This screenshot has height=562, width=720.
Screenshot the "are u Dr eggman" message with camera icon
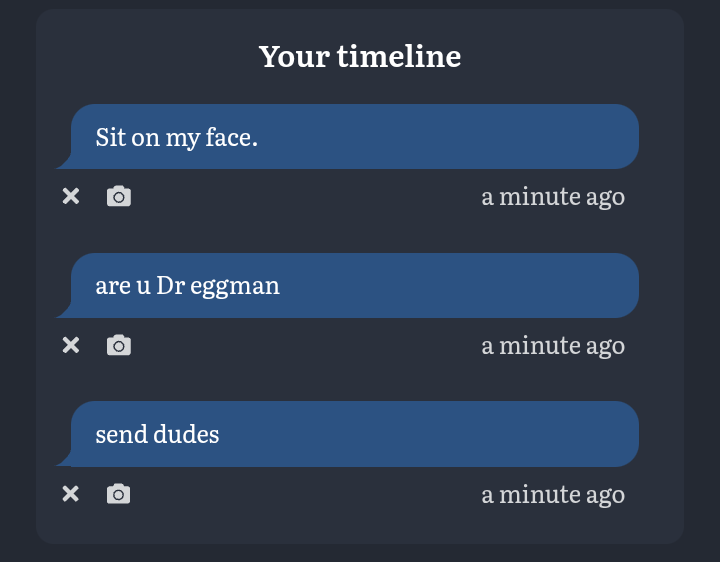(119, 345)
